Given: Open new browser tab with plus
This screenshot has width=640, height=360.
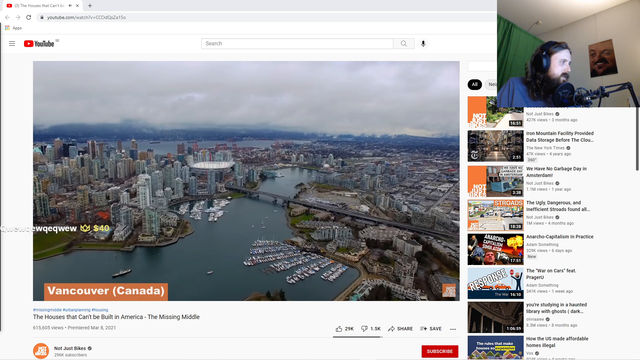Looking at the screenshot, I should [x=90, y=6].
